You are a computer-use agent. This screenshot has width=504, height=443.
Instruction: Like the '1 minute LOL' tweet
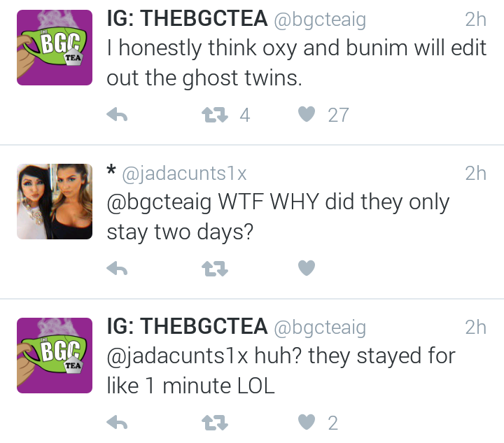tap(307, 422)
